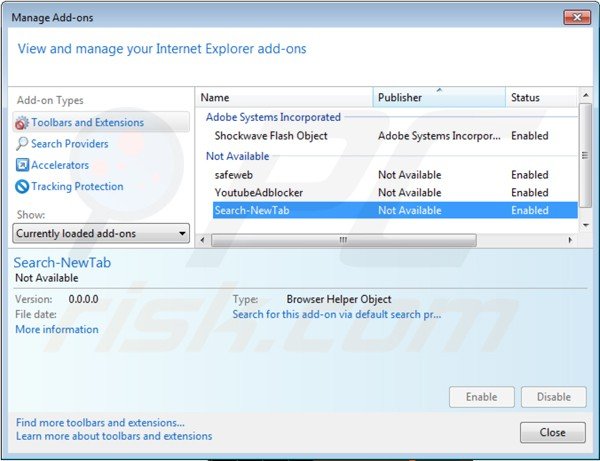
Task: Click the 0.0.0.0 version value
Action: [83, 299]
